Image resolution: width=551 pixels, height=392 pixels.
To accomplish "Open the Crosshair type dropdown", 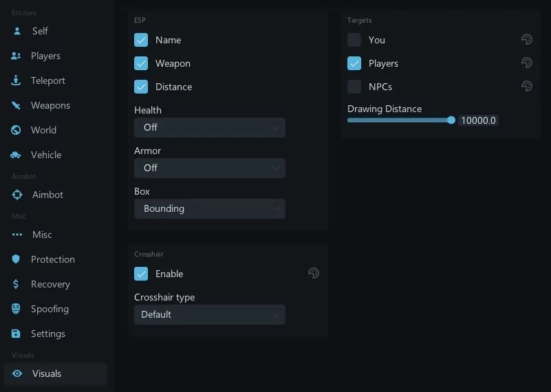I will (x=210, y=314).
